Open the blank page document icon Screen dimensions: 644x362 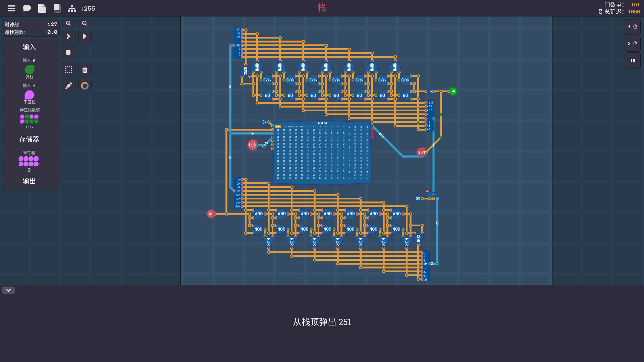click(42, 8)
